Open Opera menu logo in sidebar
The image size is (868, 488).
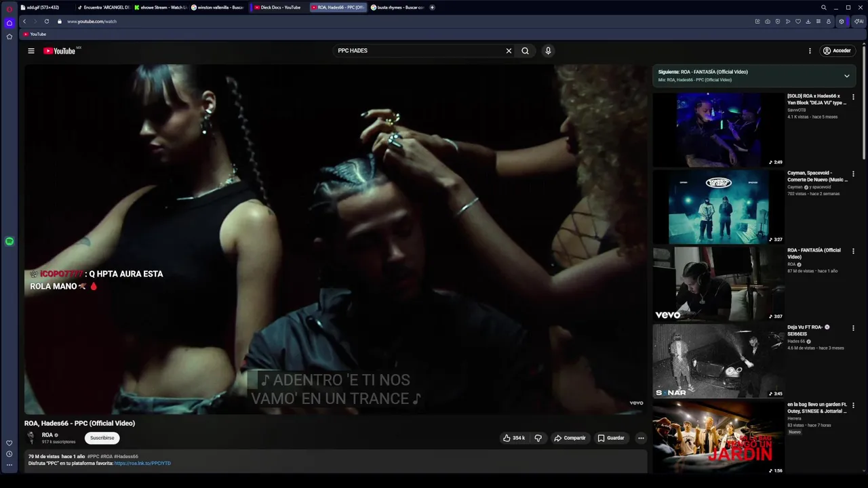pos(9,9)
